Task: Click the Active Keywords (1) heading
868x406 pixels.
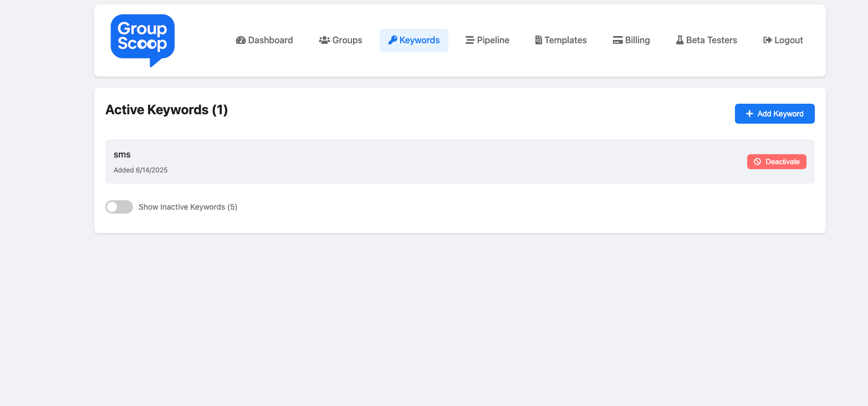Action: click(166, 110)
